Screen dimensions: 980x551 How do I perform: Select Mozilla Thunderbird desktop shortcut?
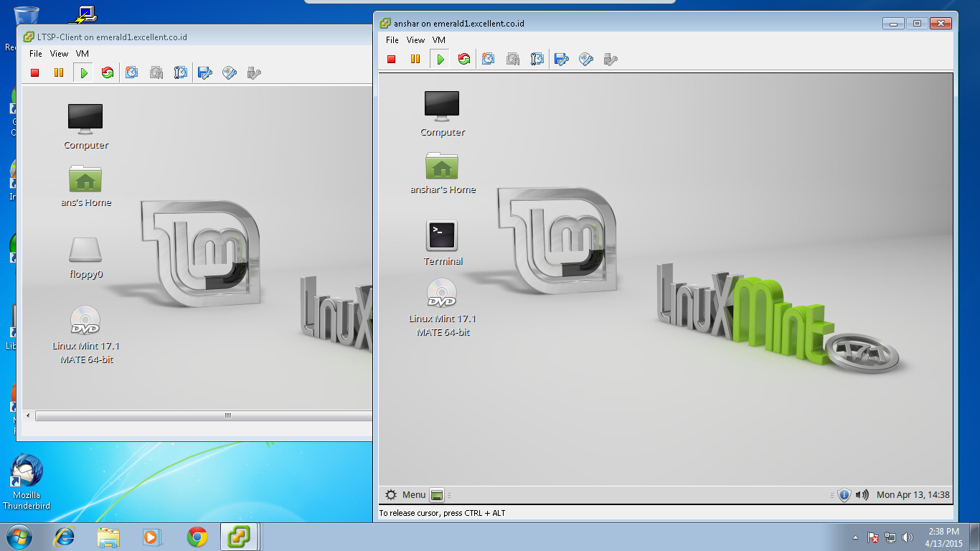[x=27, y=481]
